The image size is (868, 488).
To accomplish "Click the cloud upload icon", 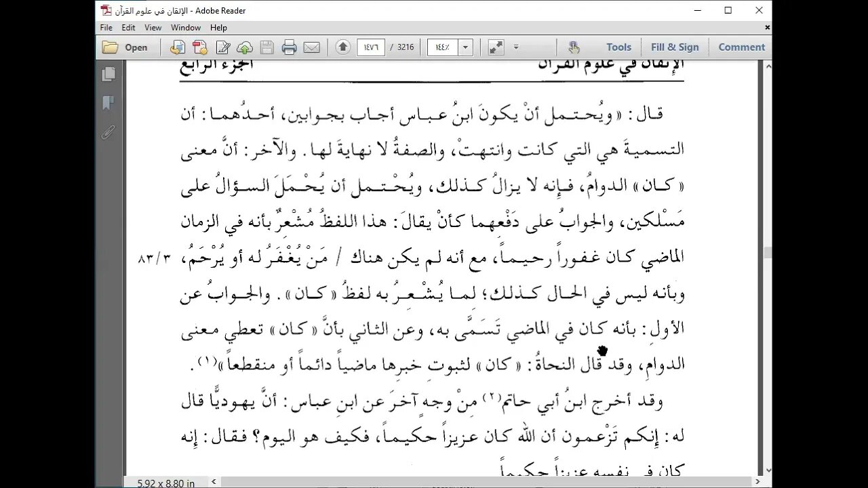I will pos(245,47).
